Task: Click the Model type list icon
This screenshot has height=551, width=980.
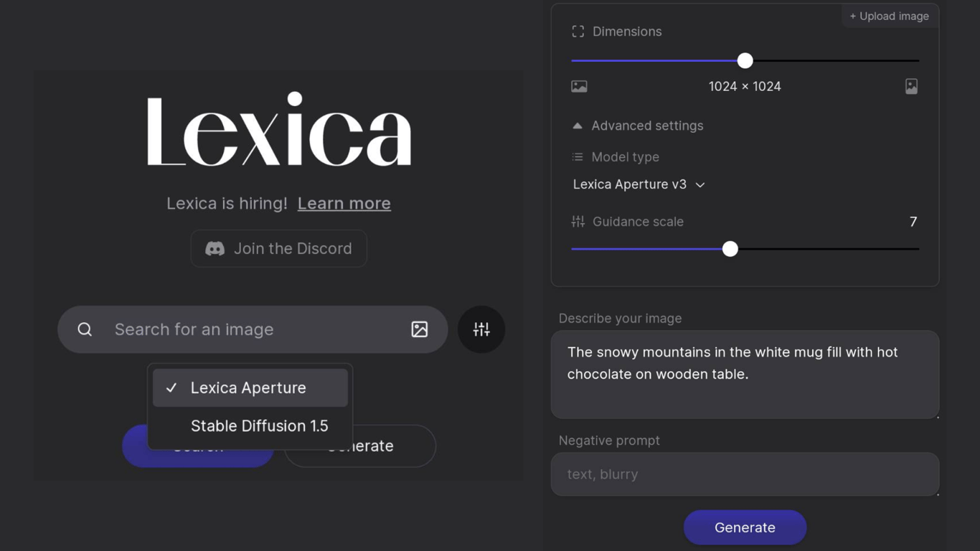Action: (x=578, y=156)
